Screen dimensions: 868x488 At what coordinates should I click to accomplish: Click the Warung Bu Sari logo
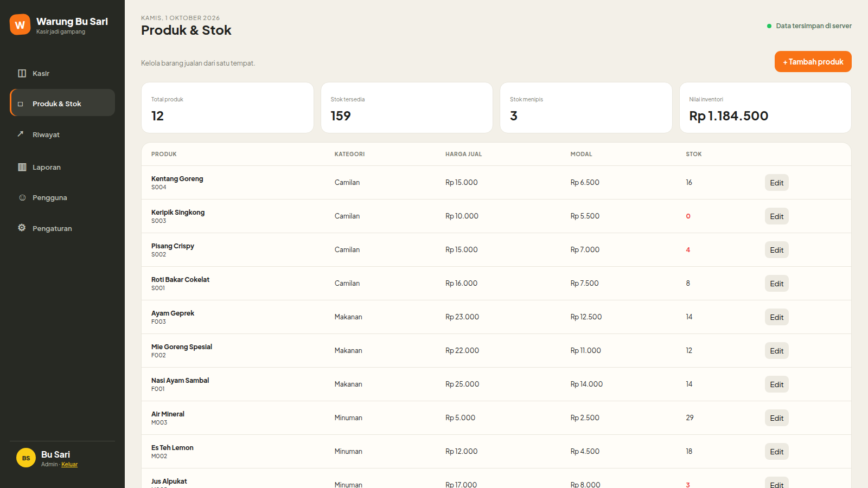(x=20, y=24)
